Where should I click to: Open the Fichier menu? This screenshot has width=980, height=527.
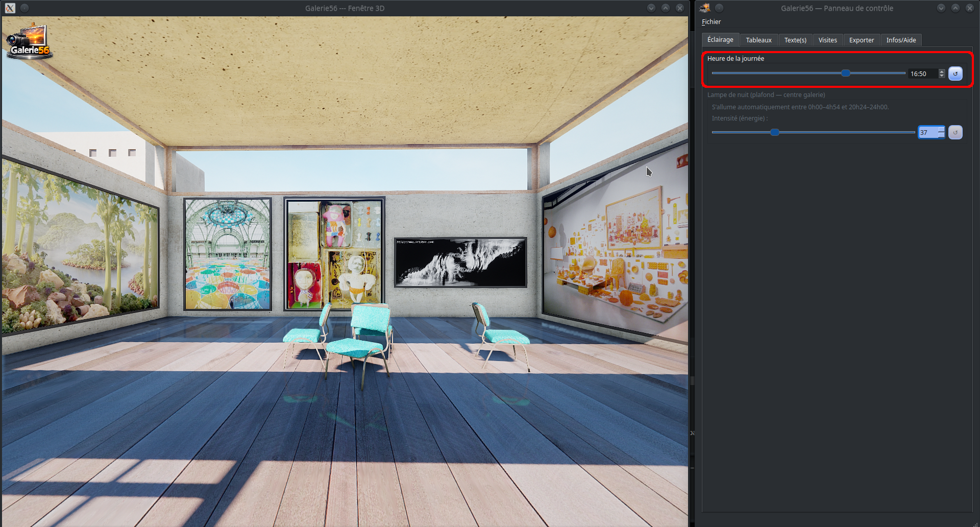[x=711, y=22]
